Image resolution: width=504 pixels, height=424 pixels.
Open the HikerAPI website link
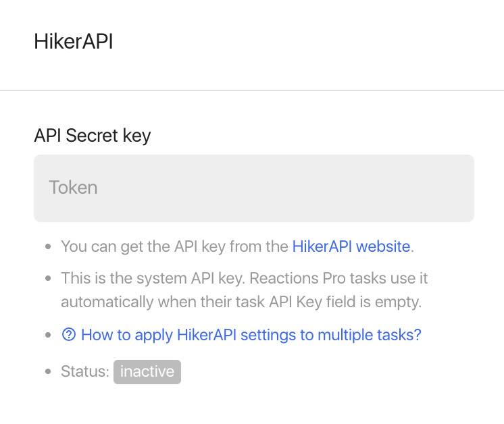coord(351,246)
